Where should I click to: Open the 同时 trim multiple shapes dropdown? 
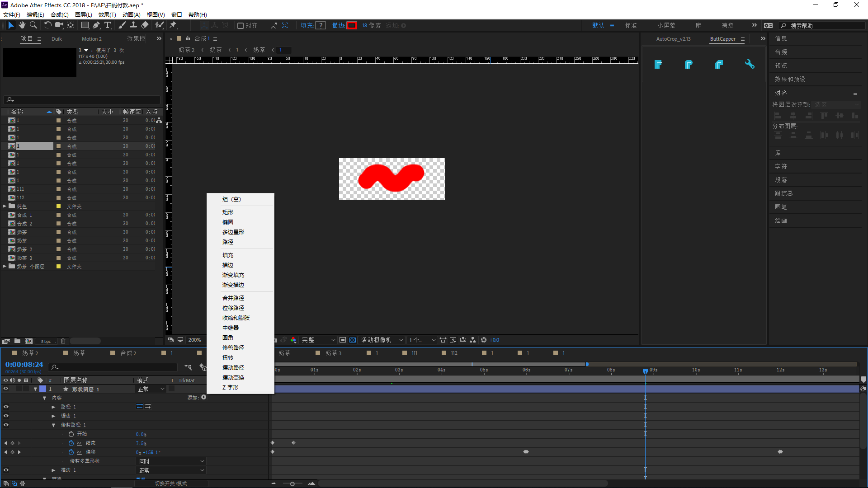pos(171,461)
